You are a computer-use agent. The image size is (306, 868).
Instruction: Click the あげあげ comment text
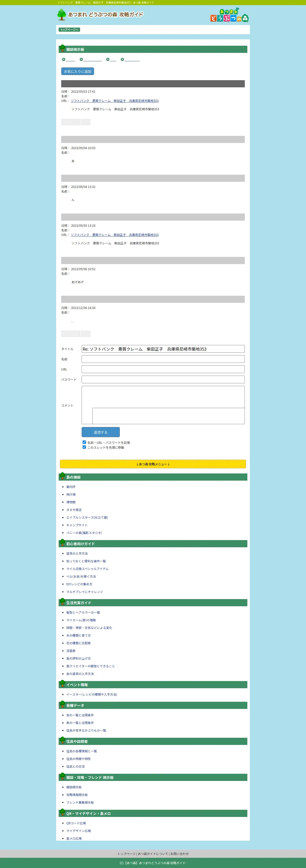(x=78, y=282)
